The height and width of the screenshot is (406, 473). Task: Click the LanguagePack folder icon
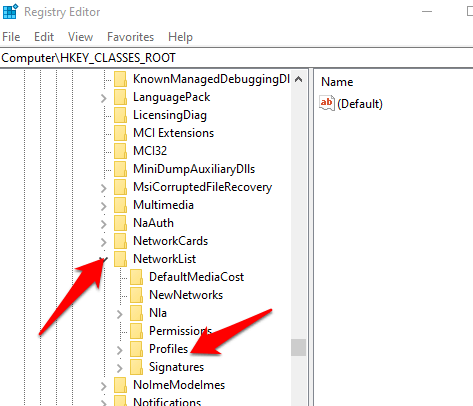120,97
